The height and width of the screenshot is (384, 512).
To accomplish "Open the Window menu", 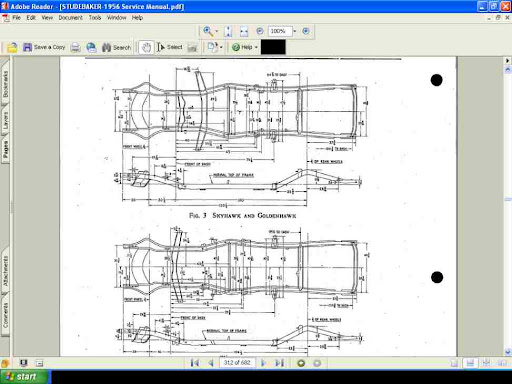I will point(116,18).
